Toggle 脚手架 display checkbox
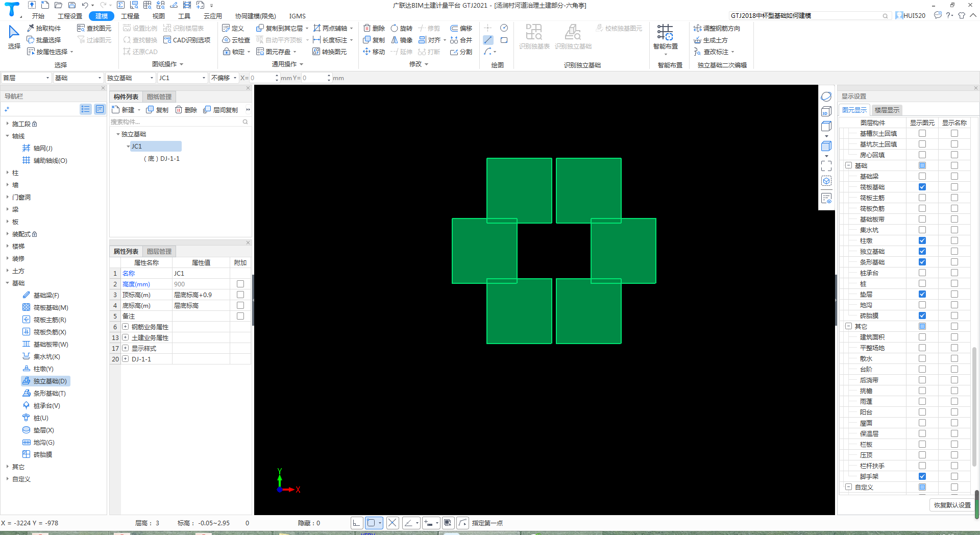This screenshot has height=535, width=980. tap(922, 476)
